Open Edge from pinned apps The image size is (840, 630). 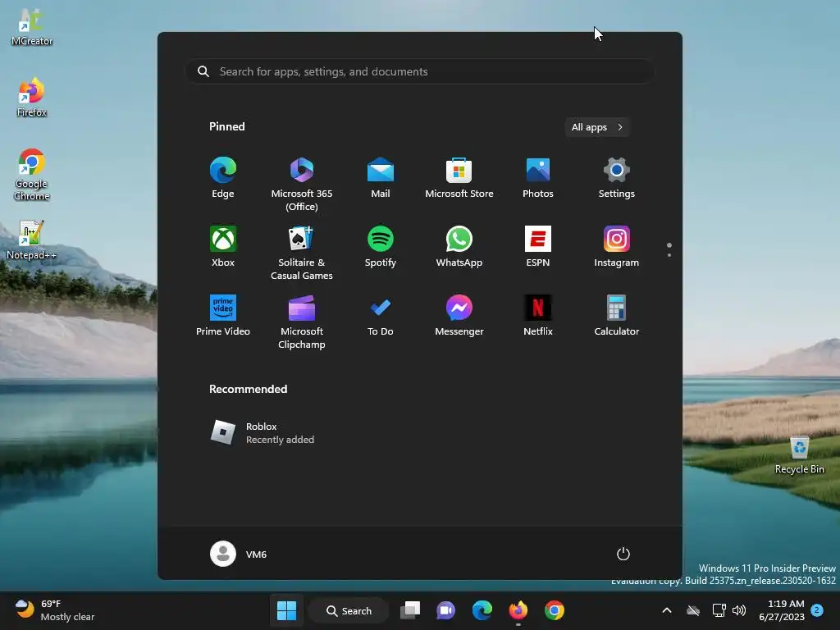pos(223,178)
